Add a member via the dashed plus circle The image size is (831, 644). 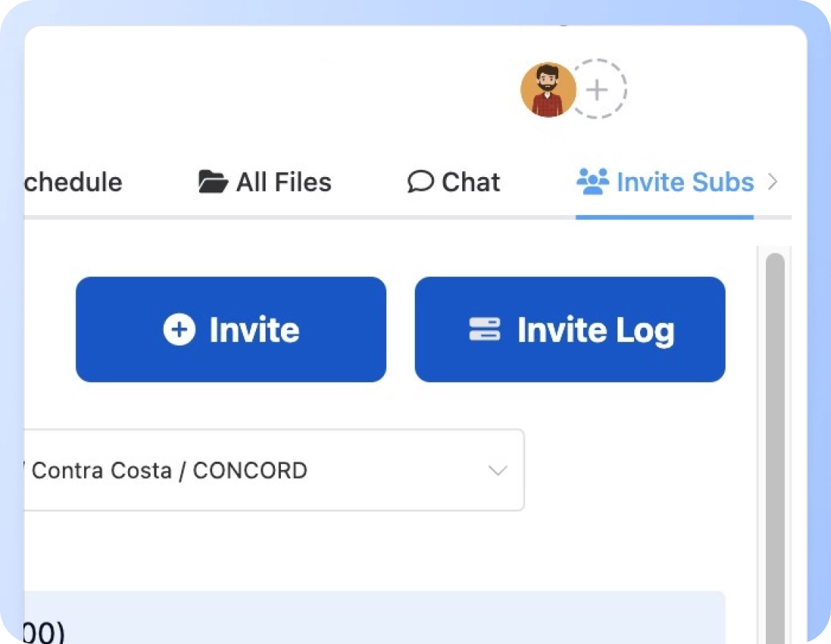click(598, 90)
